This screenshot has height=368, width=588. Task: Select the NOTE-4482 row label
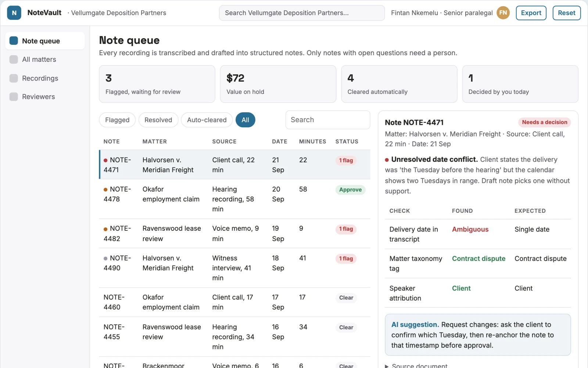pos(117,233)
